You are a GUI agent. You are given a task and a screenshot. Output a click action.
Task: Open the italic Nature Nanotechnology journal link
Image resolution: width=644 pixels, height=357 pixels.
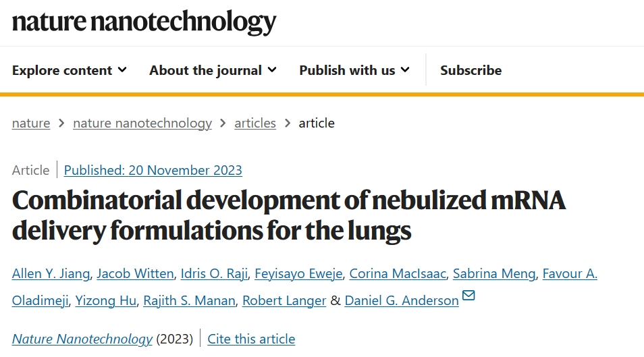click(82, 339)
